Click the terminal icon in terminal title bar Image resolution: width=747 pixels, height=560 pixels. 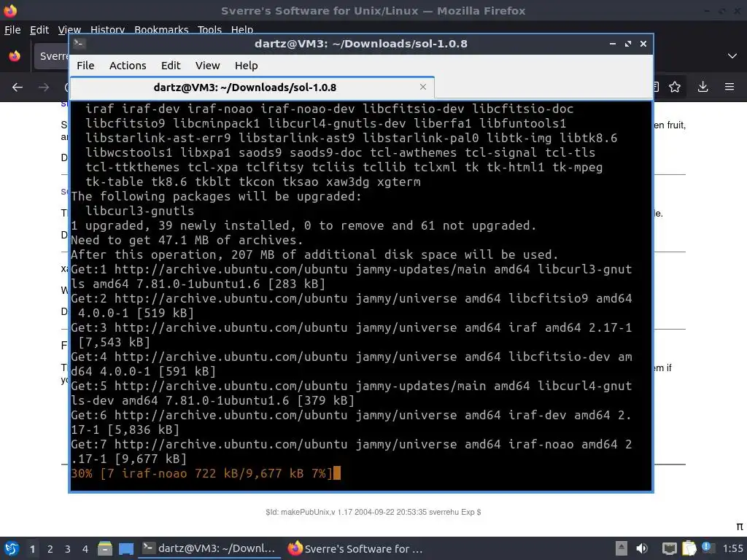(79, 43)
